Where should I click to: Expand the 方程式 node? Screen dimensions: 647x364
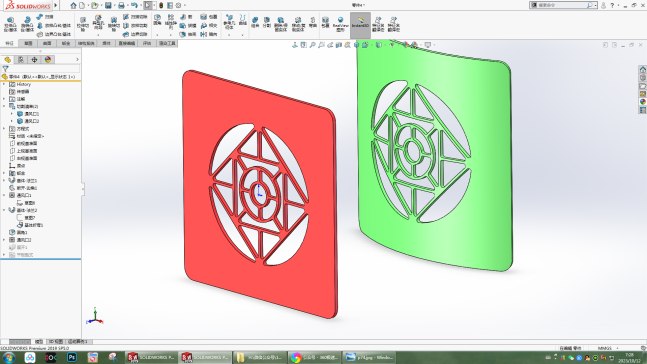point(4,129)
